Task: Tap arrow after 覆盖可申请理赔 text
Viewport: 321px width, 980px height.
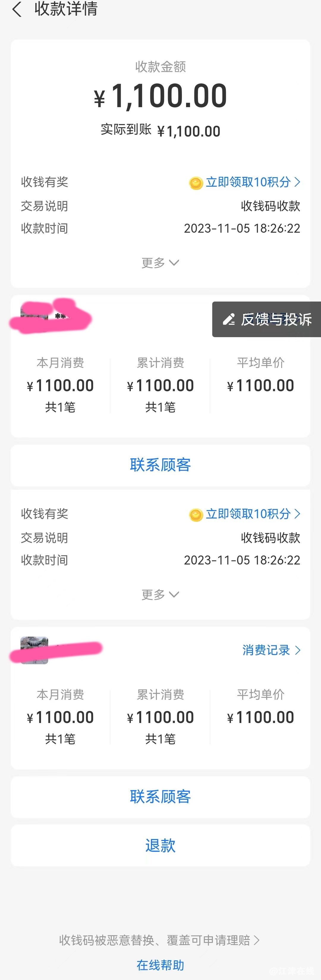Action: (257, 941)
